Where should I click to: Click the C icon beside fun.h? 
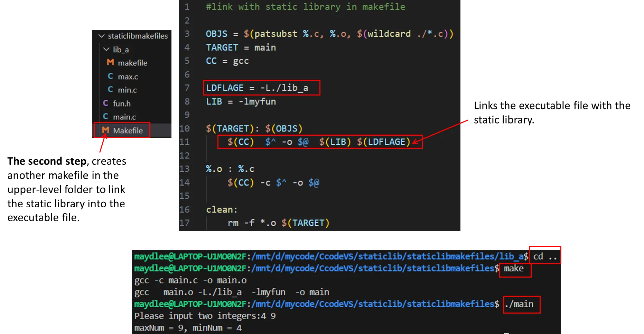(105, 103)
